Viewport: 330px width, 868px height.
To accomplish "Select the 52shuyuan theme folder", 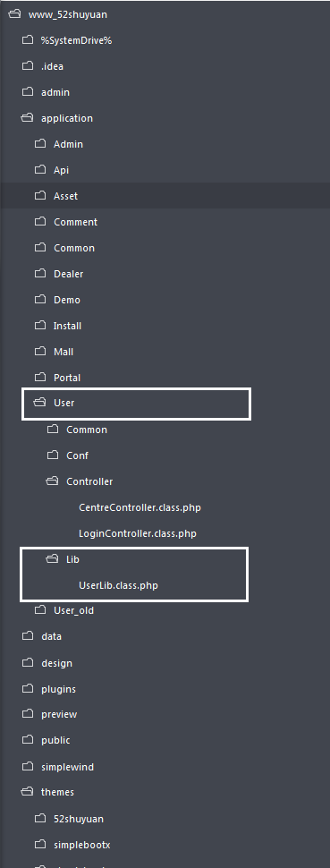I will [x=78, y=818].
